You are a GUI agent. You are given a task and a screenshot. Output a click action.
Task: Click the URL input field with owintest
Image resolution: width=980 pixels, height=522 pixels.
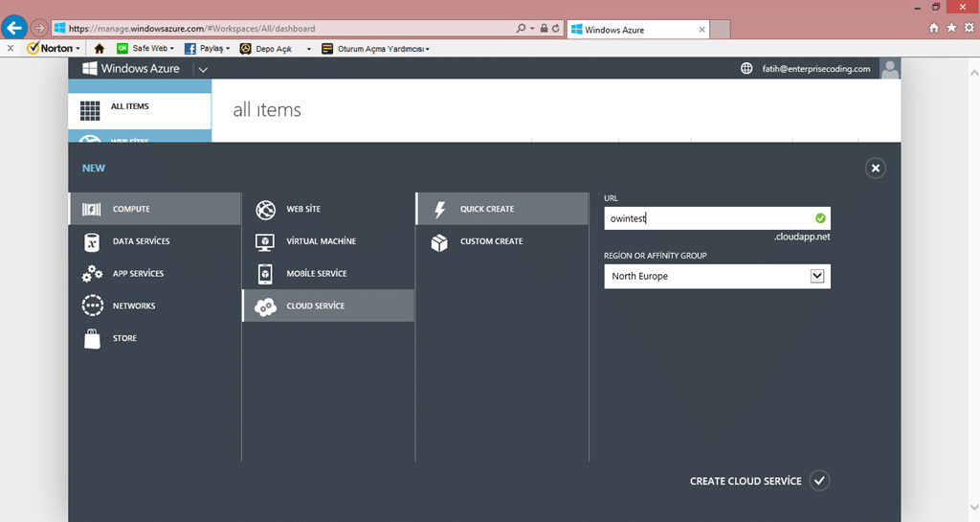(717, 218)
